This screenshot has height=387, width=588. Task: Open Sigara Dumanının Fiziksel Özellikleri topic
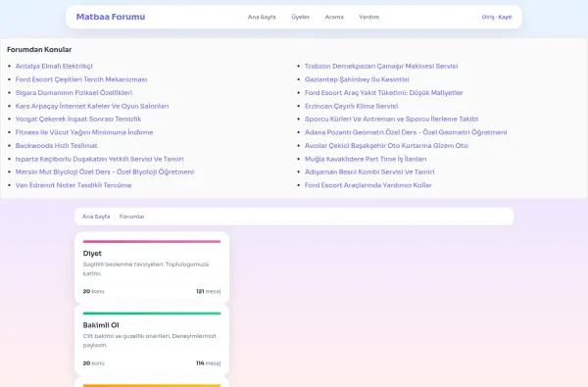tap(73, 93)
